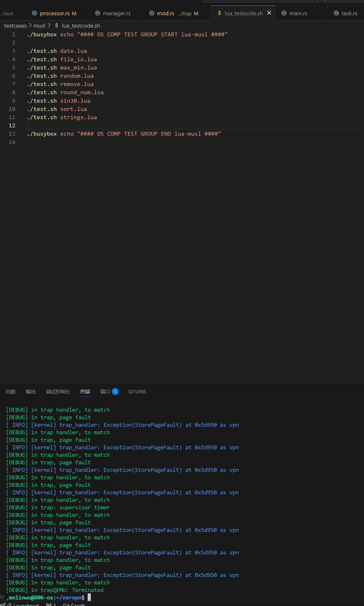This screenshot has height=606, width=364.
Task: Focus the terminal prompt after osrepo$
Action: coord(89,598)
